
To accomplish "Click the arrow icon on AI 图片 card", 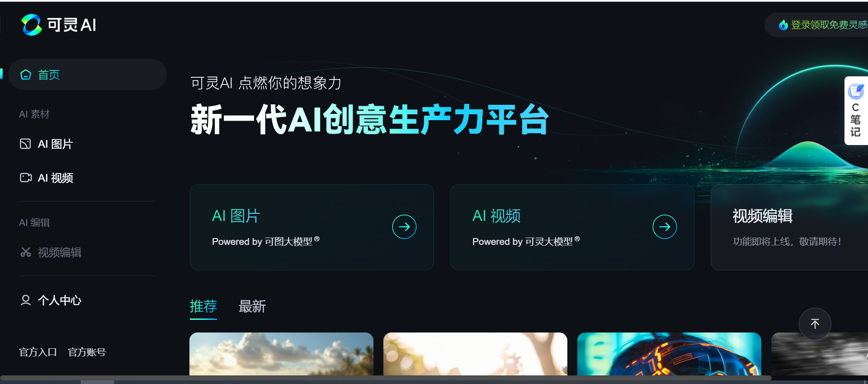I will pyautogui.click(x=404, y=227).
